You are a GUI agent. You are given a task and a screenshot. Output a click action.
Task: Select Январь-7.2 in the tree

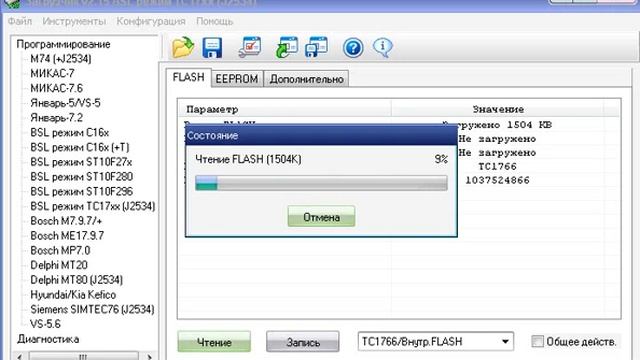[x=57, y=118]
